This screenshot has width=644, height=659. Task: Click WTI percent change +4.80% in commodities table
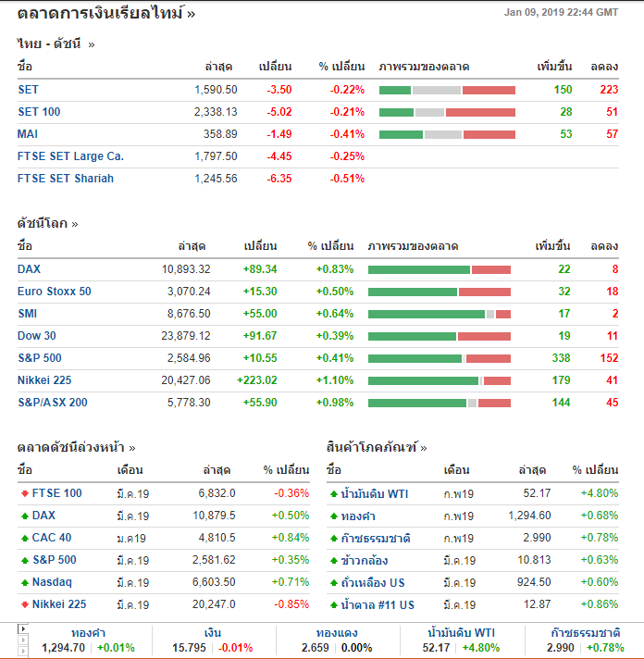[600, 493]
